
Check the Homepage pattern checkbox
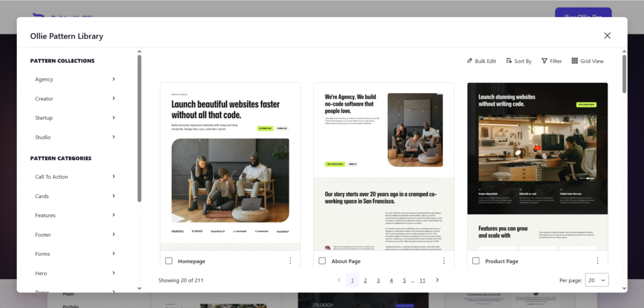click(169, 261)
